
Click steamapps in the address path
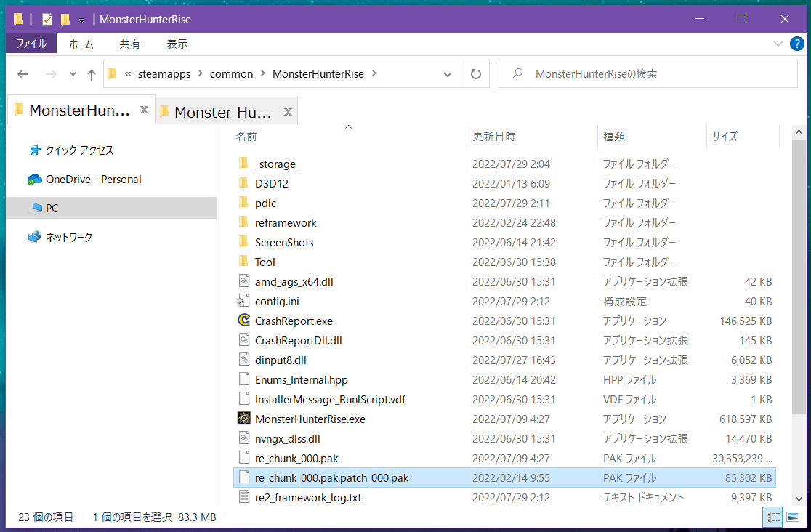[x=164, y=74]
